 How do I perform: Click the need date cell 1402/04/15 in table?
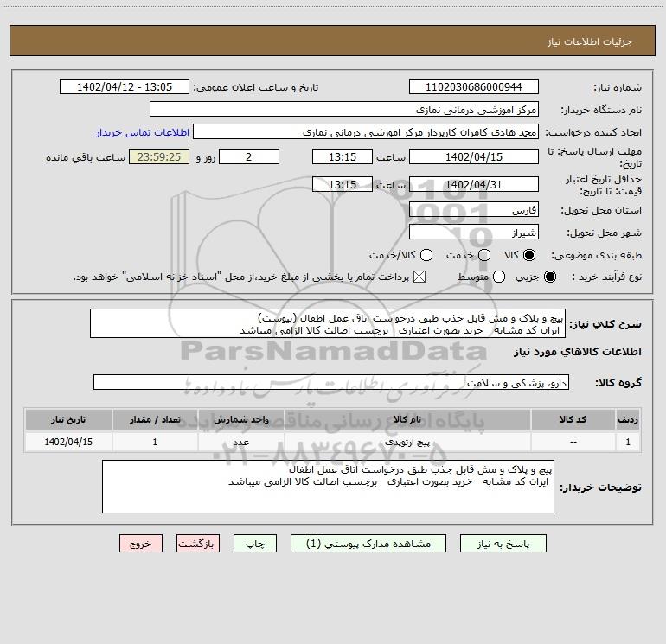(68, 443)
